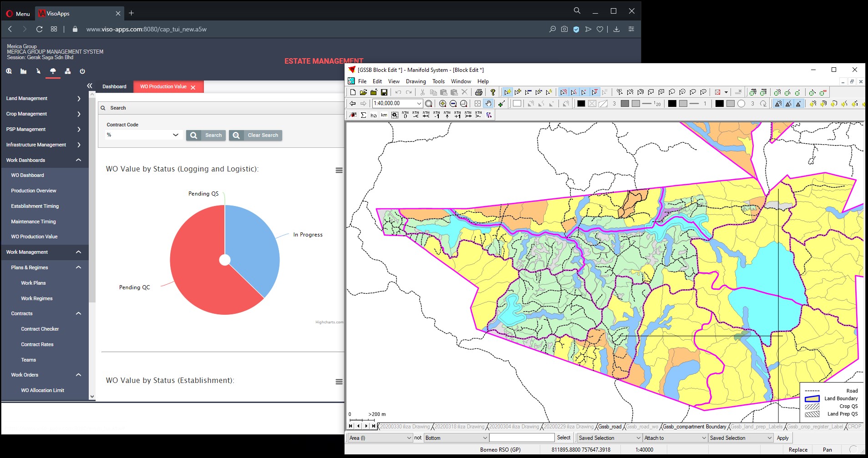Open the Help question mark icon
This screenshot has height=458, width=868.
(x=492, y=92)
